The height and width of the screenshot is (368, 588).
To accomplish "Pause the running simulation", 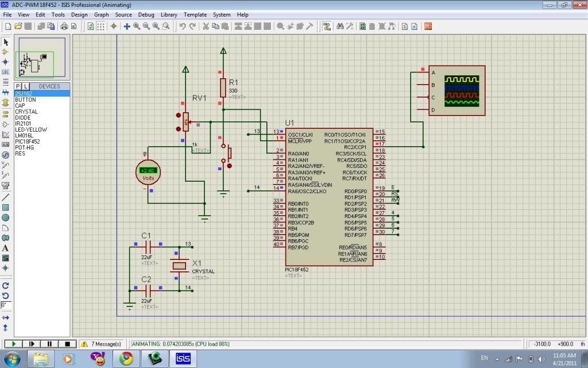I will click(49, 344).
